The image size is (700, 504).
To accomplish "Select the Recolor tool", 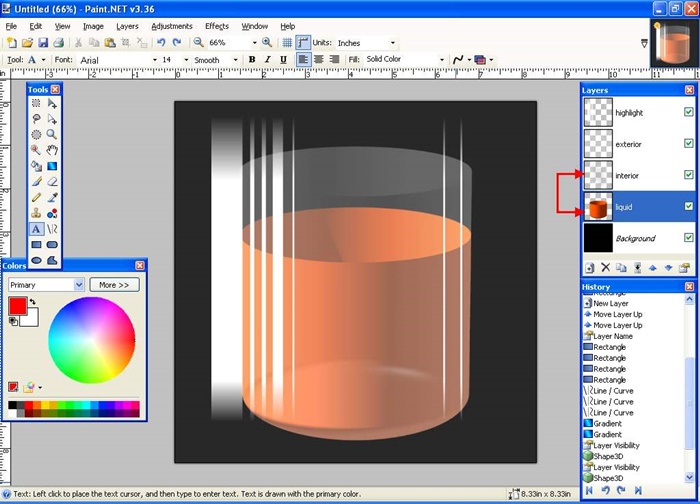I will [x=52, y=213].
